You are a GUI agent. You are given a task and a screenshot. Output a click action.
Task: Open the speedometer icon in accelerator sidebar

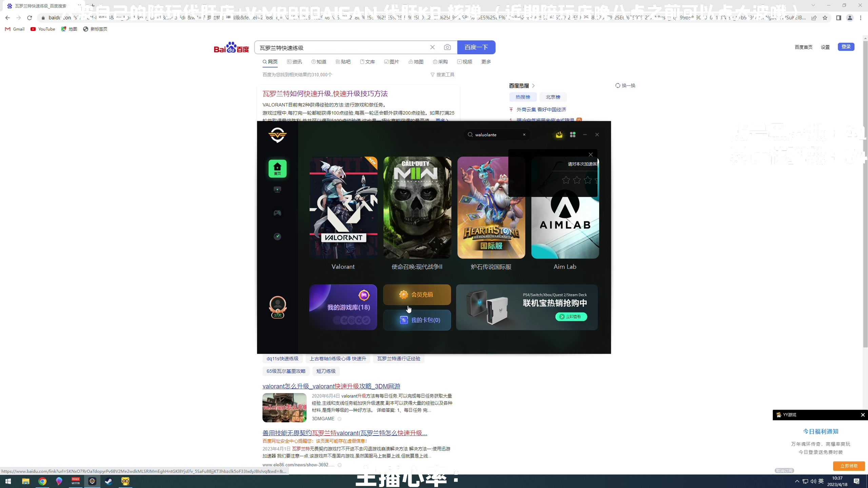pyautogui.click(x=277, y=236)
